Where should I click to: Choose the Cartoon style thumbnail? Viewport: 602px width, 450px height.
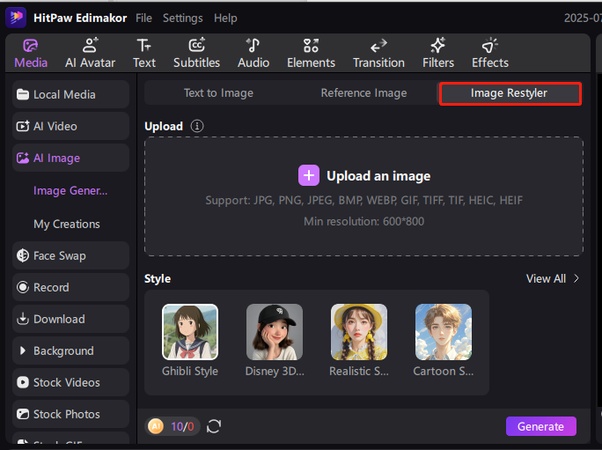[443, 332]
